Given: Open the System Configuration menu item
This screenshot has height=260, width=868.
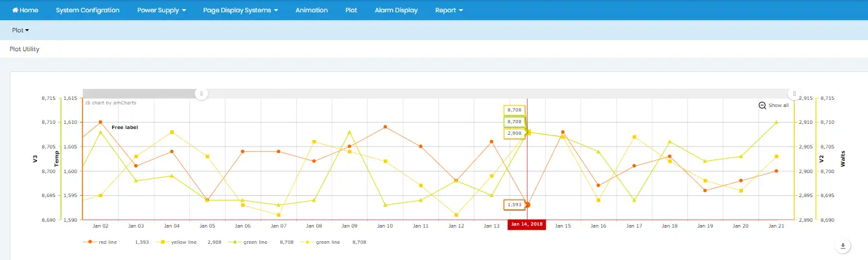Looking at the screenshot, I should (x=88, y=10).
